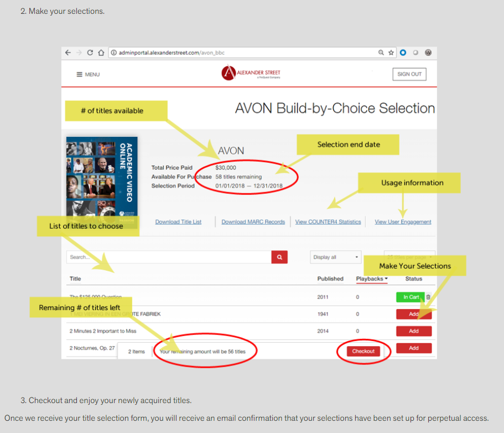Open the hamburger MENU
The width and height of the screenshot is (504, 433).
(88, 74)
